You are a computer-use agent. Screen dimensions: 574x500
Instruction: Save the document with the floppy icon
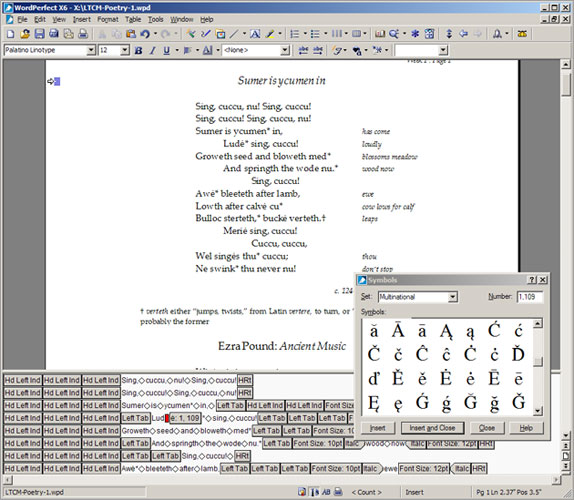pos(39,34)
